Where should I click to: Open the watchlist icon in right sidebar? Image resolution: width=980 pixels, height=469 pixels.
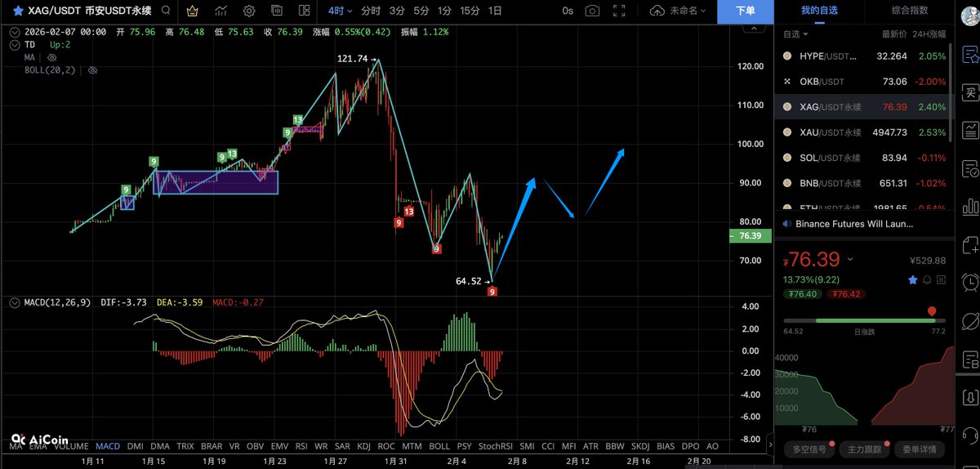point(970,55)
